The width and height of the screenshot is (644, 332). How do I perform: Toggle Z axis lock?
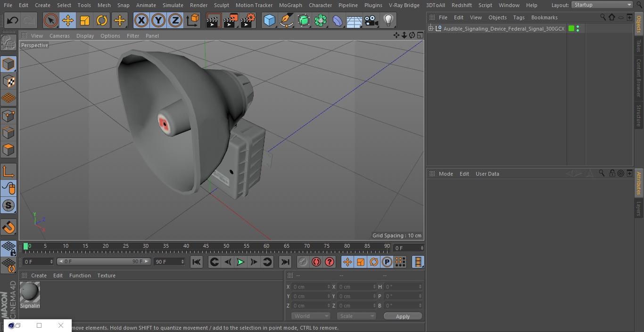[x=175, y=21]
